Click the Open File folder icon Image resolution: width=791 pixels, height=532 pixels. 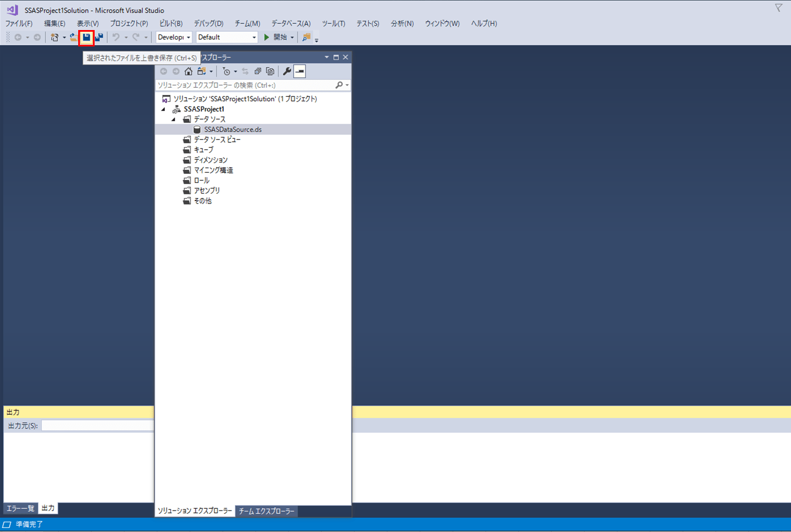coord(74,37)
